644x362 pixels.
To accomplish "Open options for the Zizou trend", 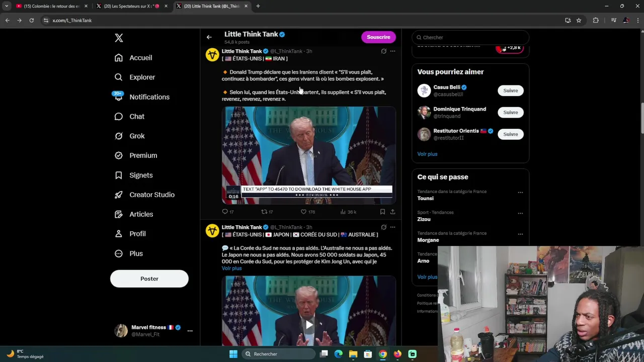I will point(520,213).
